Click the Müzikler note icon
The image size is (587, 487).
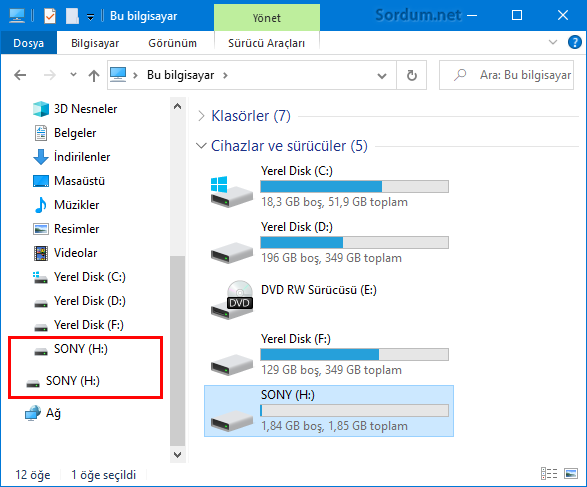click(x=40, y=205)
